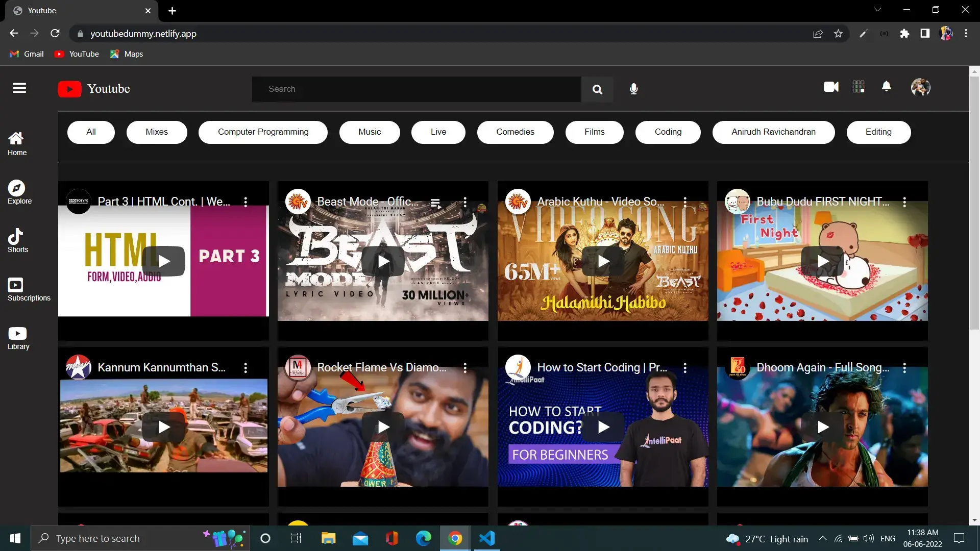Open the hamburger menu icon
980x551 pixels.
click(19, 88)
